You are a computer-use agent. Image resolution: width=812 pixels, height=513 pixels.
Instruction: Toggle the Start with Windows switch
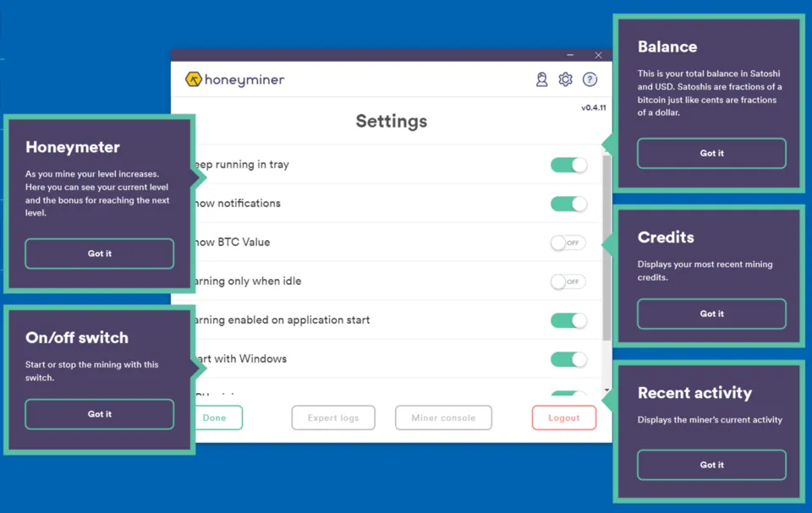(568, 359)
